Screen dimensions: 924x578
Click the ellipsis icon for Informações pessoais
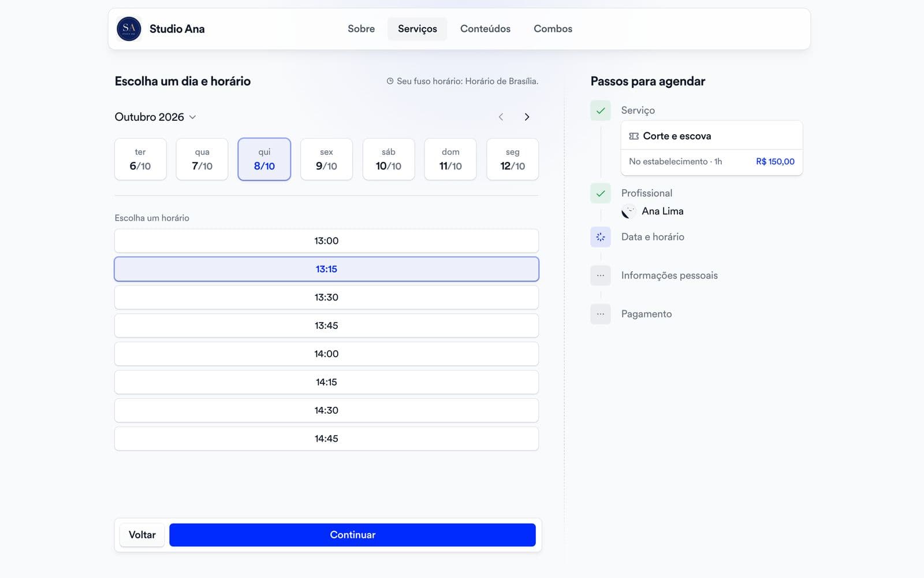coord(601,276)
